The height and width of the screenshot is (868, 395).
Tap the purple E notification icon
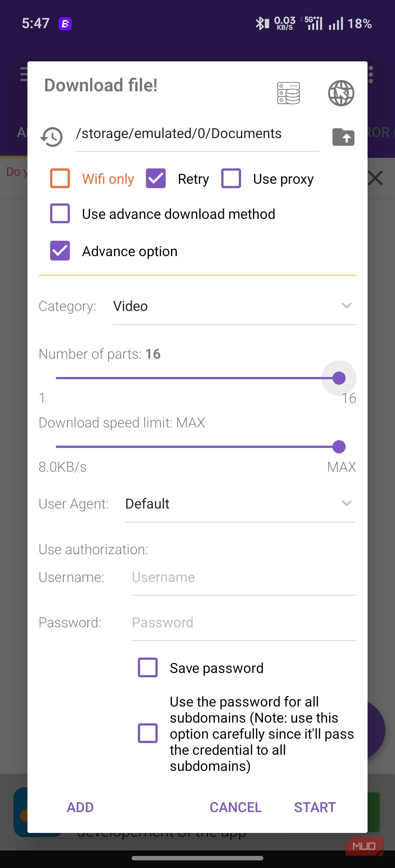pos(65,24)
